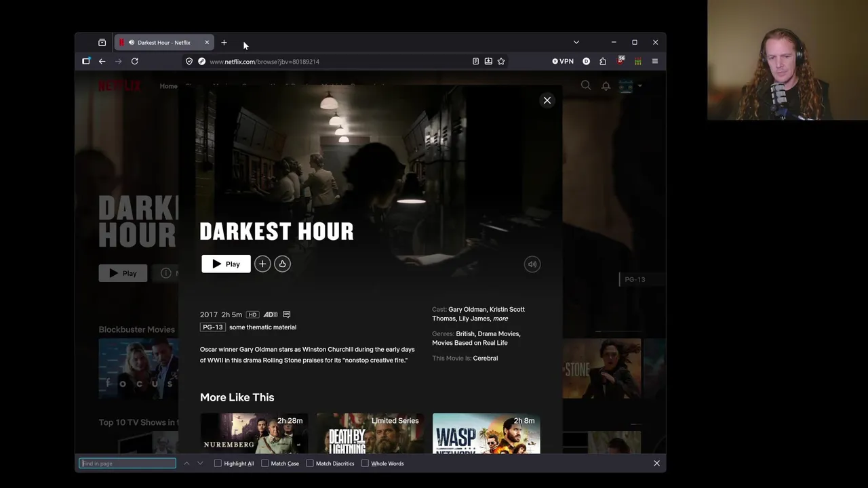Open a new browser tab
This screenshot has width=868, height=488.
point(224,43)
